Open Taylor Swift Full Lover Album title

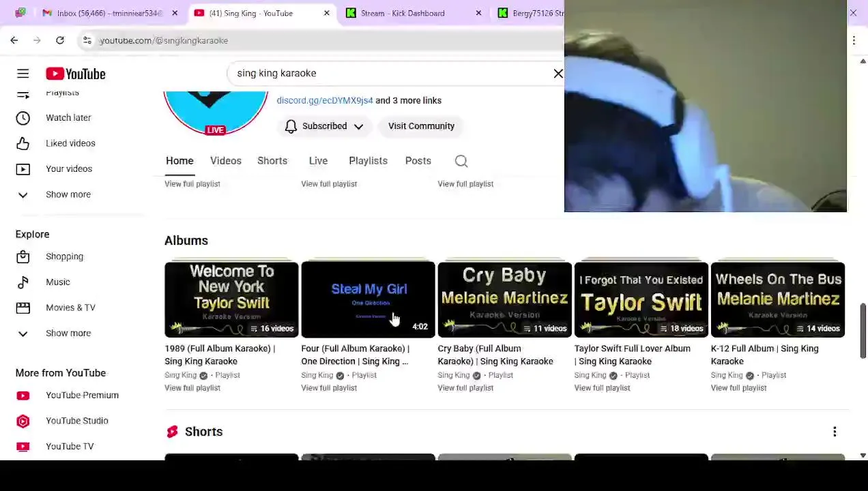click(632, 355)
